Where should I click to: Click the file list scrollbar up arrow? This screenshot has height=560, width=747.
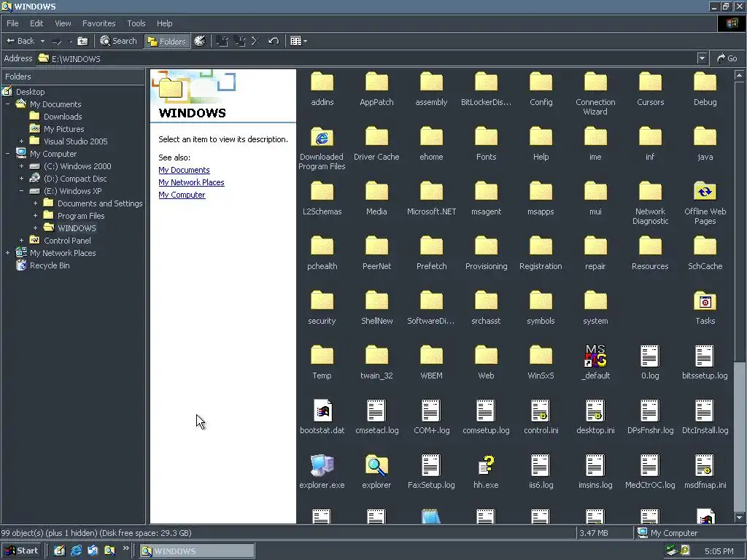point(740,75)
